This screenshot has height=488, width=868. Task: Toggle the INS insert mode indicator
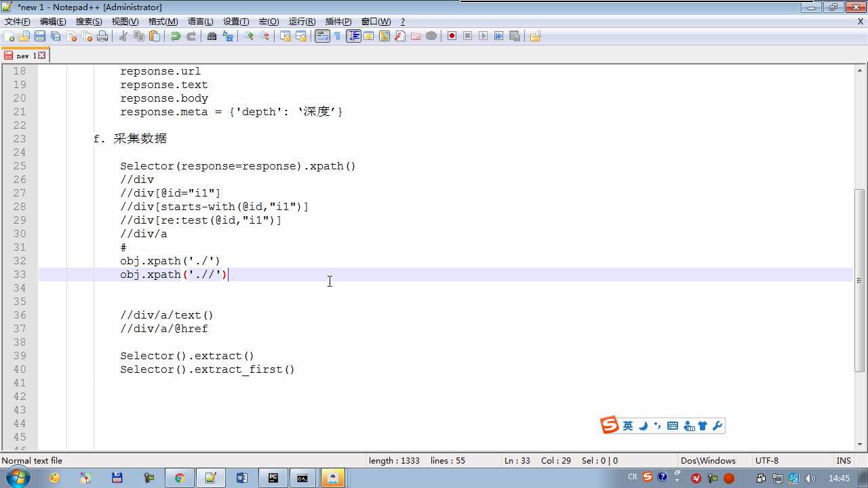844,460
